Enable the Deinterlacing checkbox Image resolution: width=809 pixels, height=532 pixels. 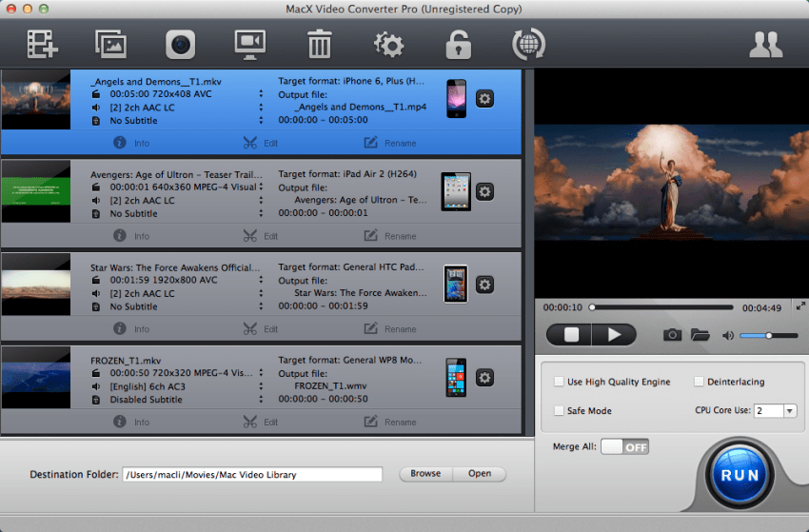[x=699, y=382]
